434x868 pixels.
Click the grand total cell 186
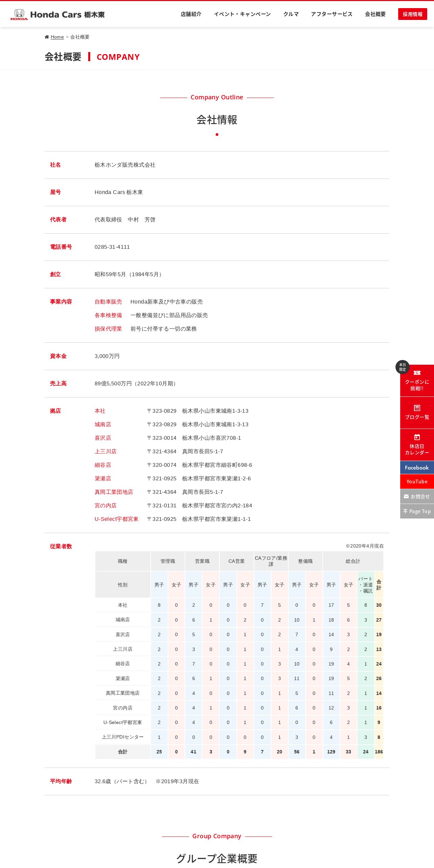coord(379,752)
